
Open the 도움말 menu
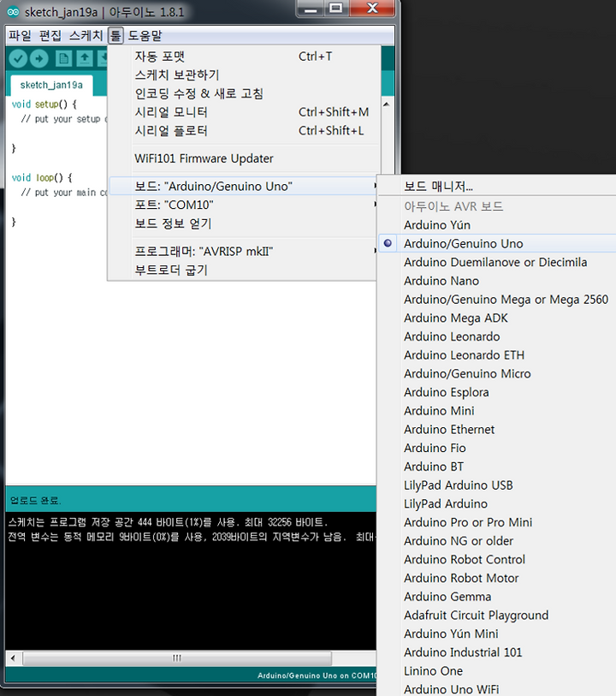[x=145, y=35]
